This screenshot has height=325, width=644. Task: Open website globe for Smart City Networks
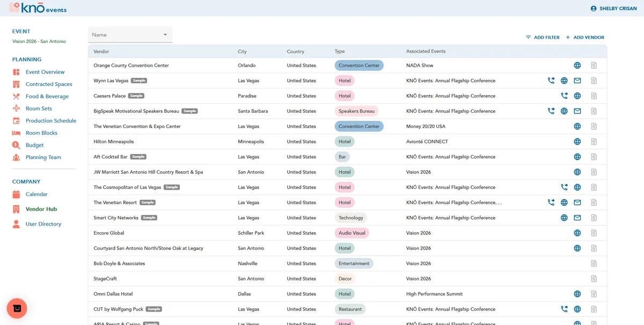point(564,218)
